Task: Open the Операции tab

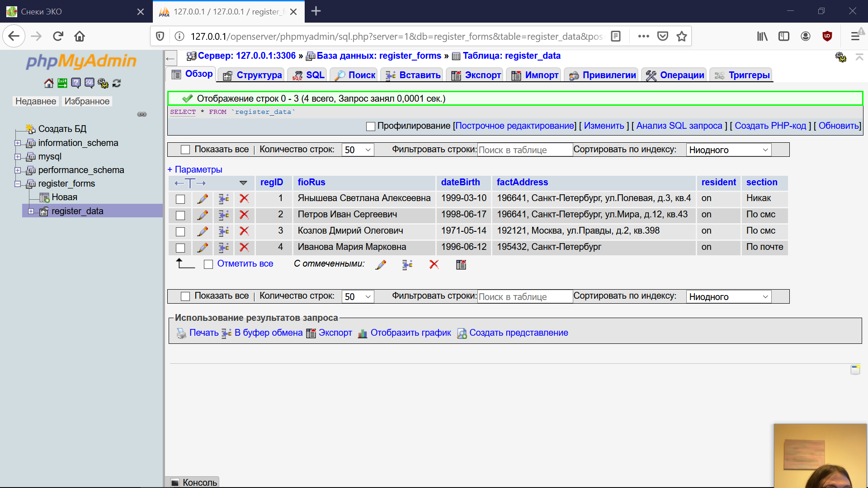Action: click(675, 75)
